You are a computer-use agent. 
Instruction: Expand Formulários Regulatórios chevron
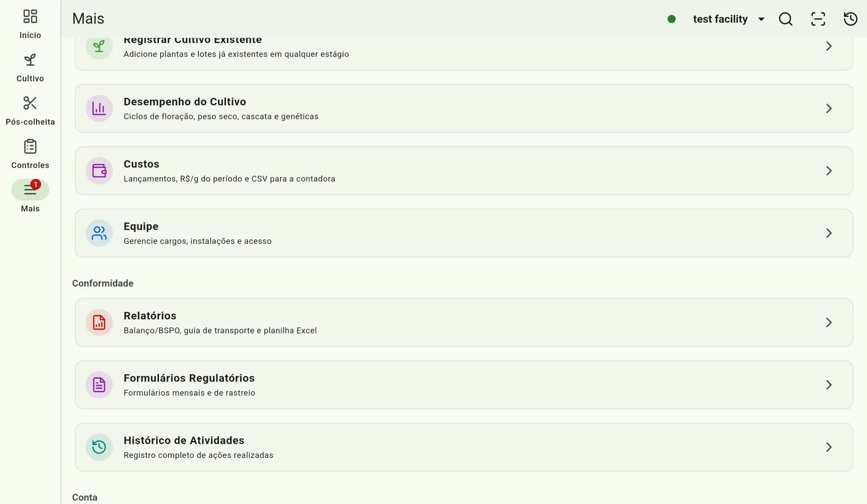pos(829,385)
